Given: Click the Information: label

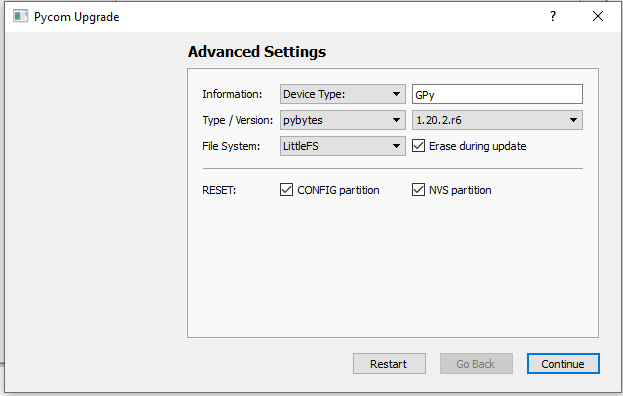Looking at the screenshot, I should [x=232, y=94].
